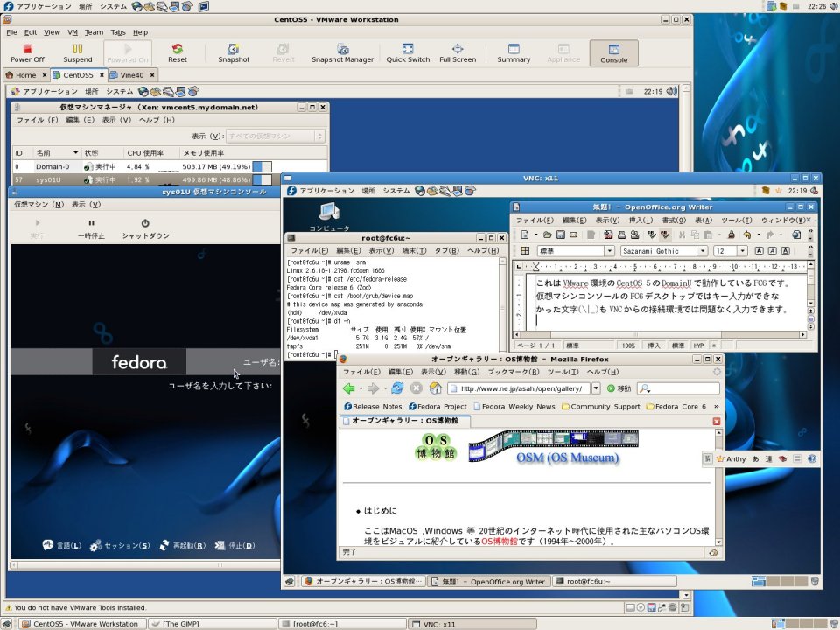Click セッション(S) on the Fedora login screen

tap(120, 545)
